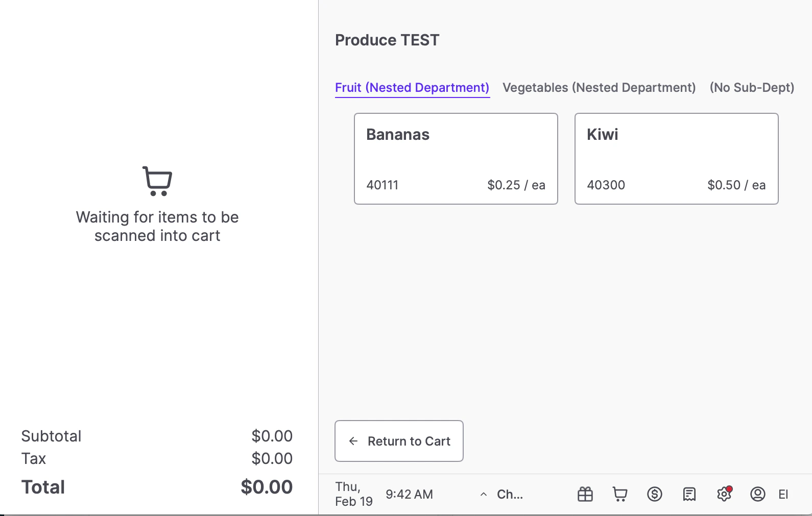Click the Produce TEST heading
Viewport: 812px width, 516px height.
(x=387, y=40)
